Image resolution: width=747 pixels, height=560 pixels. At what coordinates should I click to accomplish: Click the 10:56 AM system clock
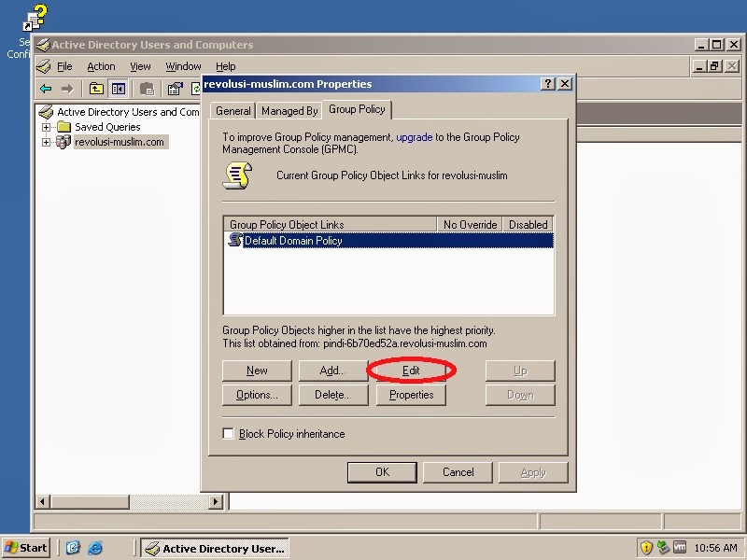pos(715,548)
